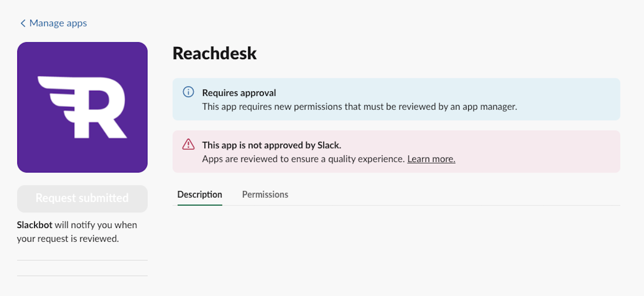644x296 pixels.
Task: Switch to the Permissions tab
Action: click(x=265, y=195)
